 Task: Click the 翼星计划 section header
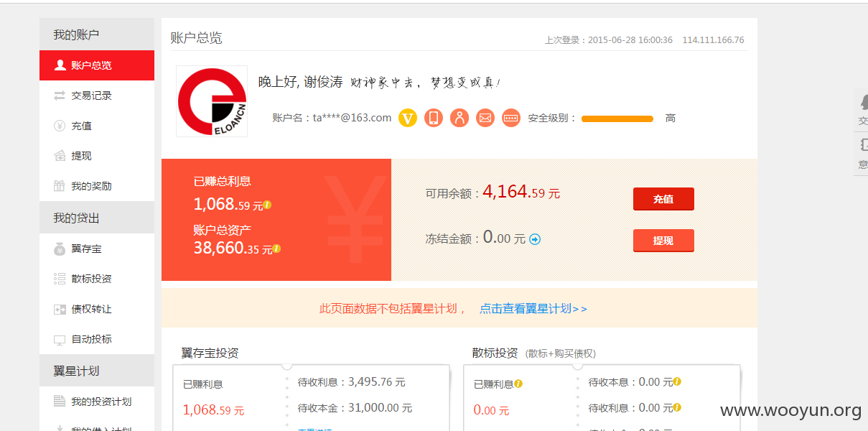[x=97, y=371]
